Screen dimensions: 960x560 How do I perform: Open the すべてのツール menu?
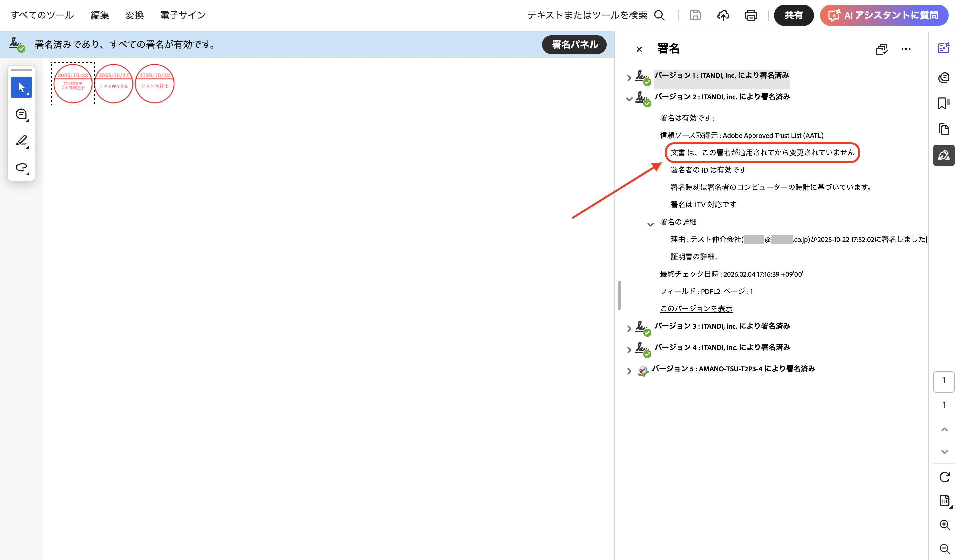coord(42,15)
